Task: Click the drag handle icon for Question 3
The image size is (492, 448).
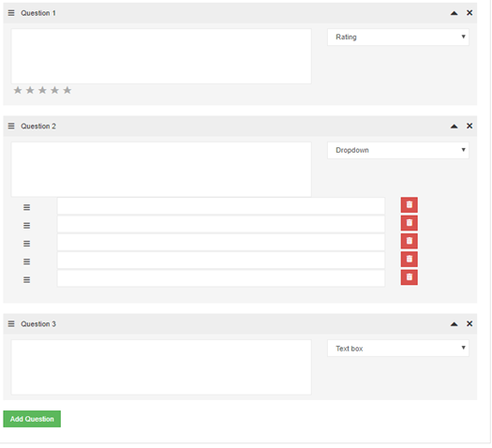Action: coord(11,324)
